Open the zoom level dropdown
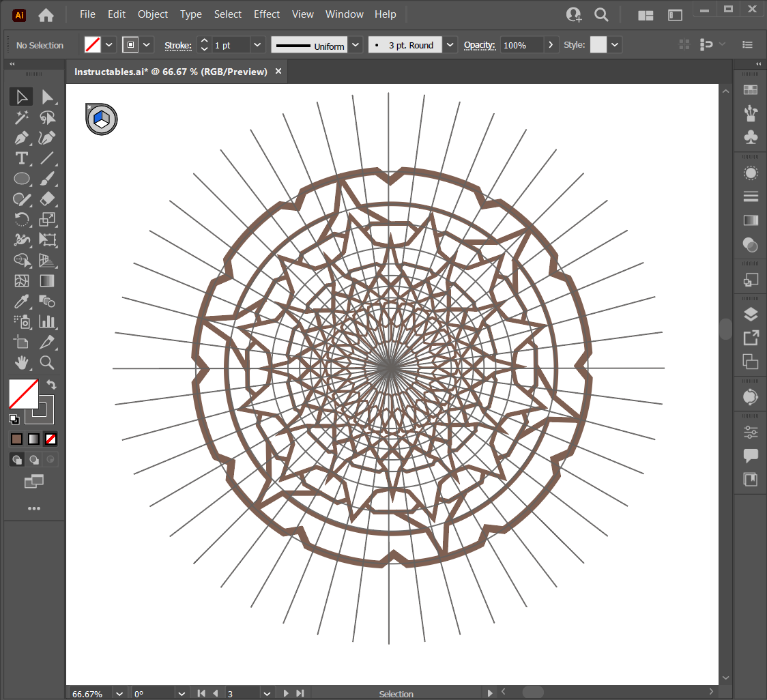This screenshot has width=767, height=700. coord(120,694)
